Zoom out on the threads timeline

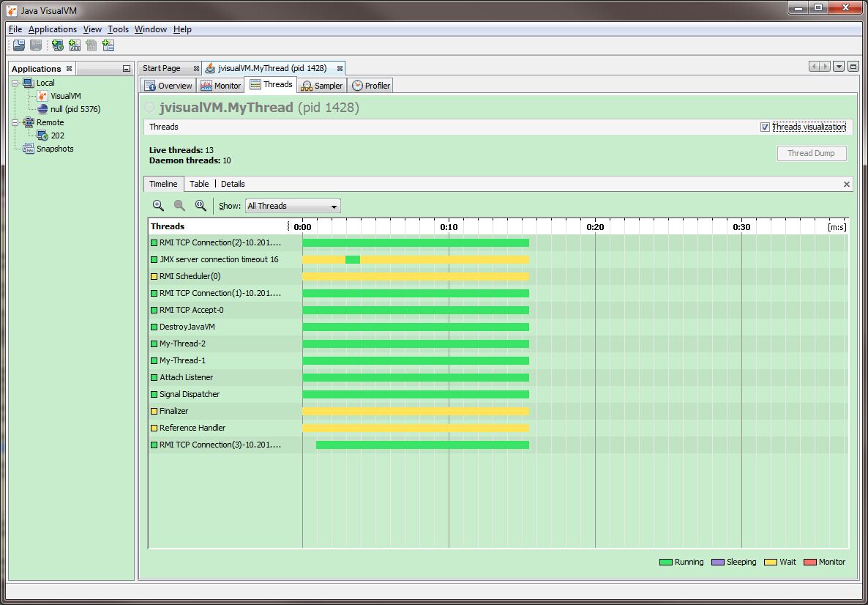coord(179,206)
